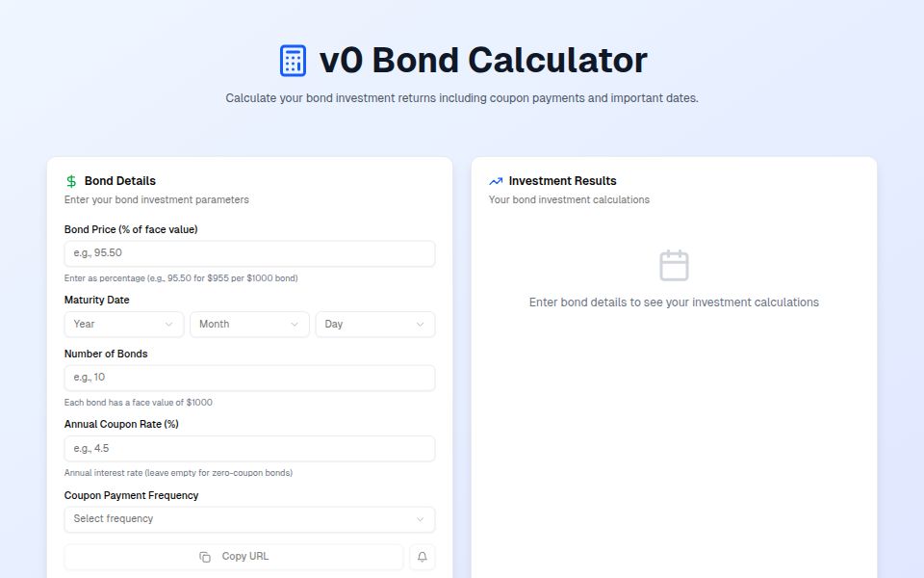
Task: Click the subtitle text under the main title
Action: 462,97
